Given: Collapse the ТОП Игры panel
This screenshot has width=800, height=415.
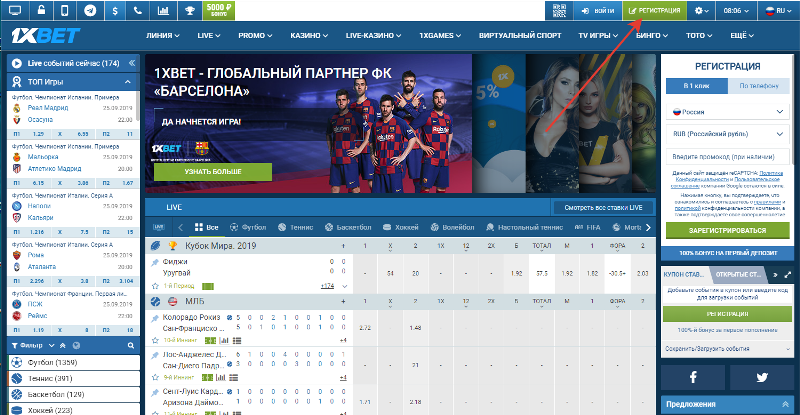Looking at the screenshot, I should [x=128, y=82].
